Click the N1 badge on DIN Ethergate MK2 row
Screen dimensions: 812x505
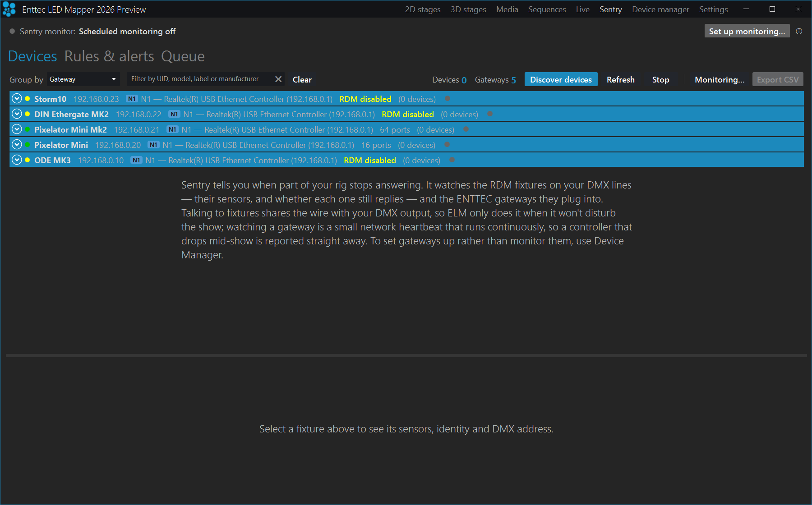(x=174, y=114)
